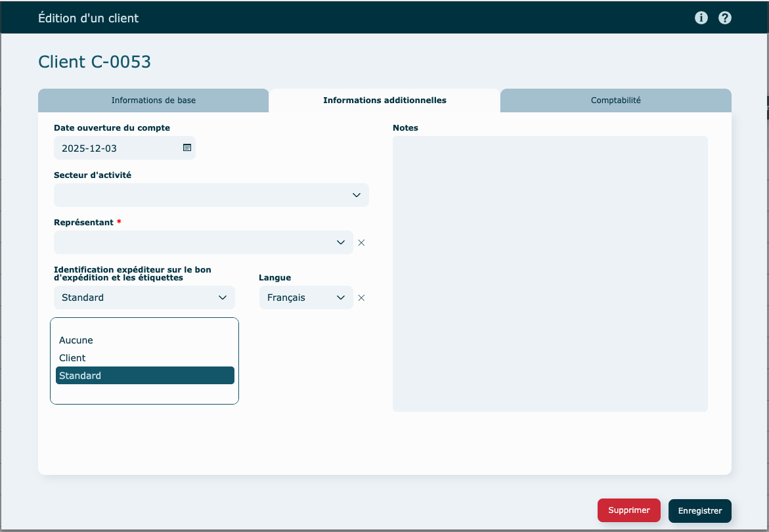Save the client with Enregistrer
Viewport: 769px width, 532px height.
click(699, 510)
